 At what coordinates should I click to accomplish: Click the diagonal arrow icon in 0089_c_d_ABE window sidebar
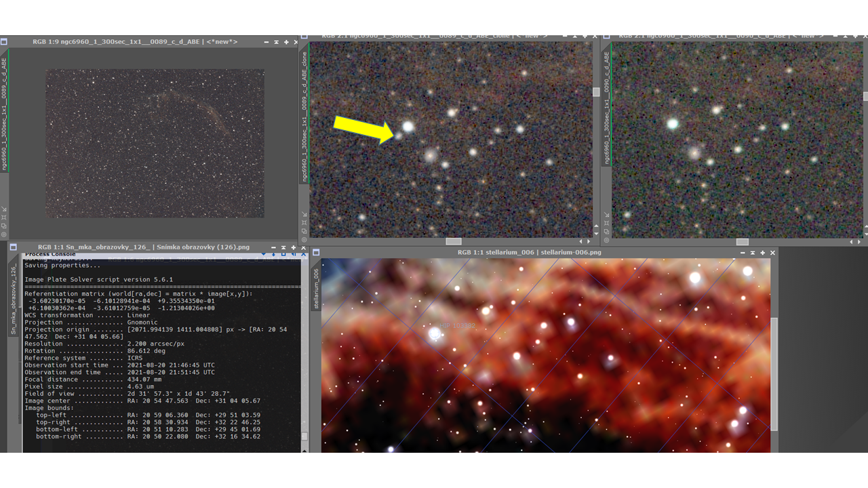[x=4, y=209]
